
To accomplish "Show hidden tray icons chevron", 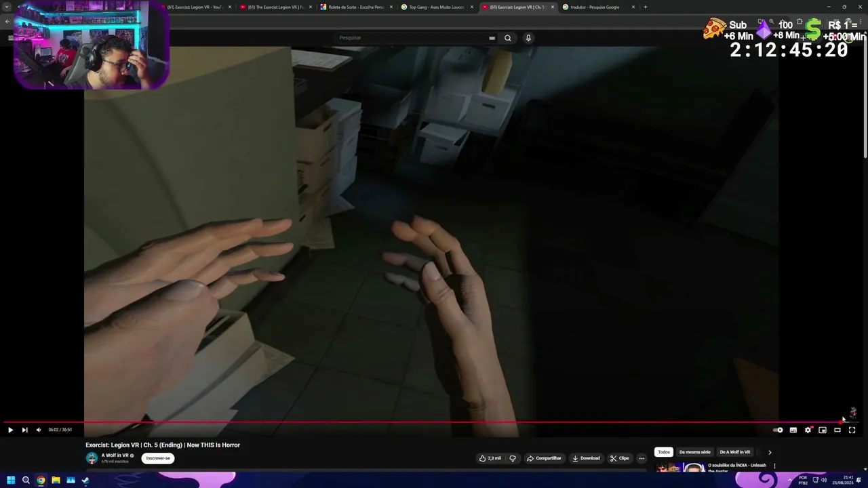I will click(x=789, y=480).
